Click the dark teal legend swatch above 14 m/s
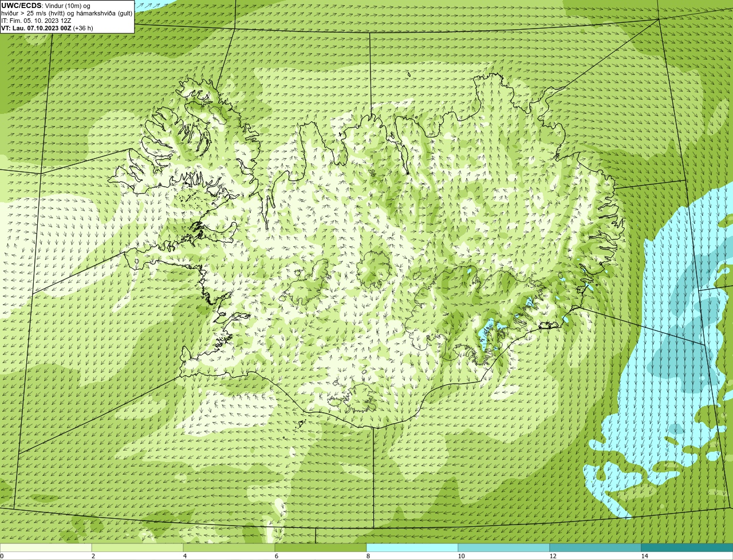This screenshot has height=560, width=733. click(x=687, y=547)
